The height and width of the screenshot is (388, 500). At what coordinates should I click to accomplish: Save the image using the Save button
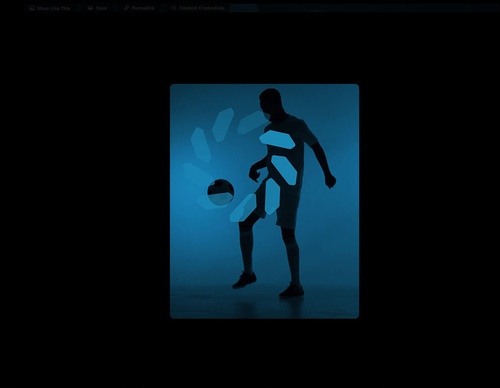point(97,8)
